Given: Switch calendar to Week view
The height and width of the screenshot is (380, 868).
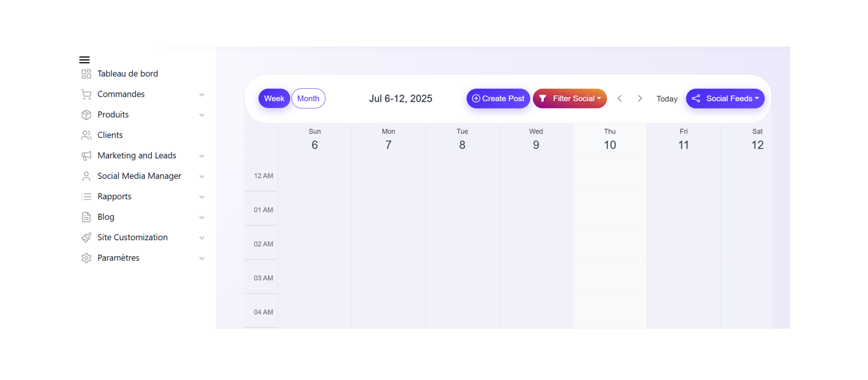Looking at the screenshot, I should (274, 98).
